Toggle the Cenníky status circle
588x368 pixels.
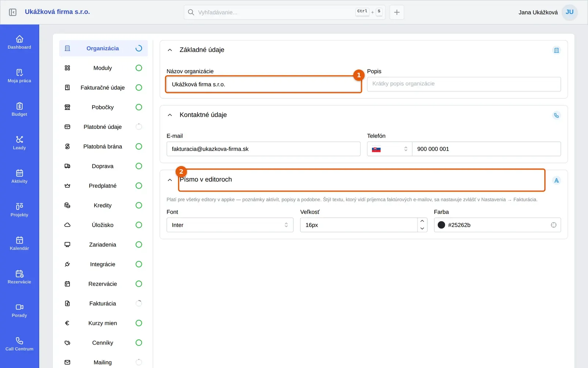pyautogui.click(x=139, y=343)
